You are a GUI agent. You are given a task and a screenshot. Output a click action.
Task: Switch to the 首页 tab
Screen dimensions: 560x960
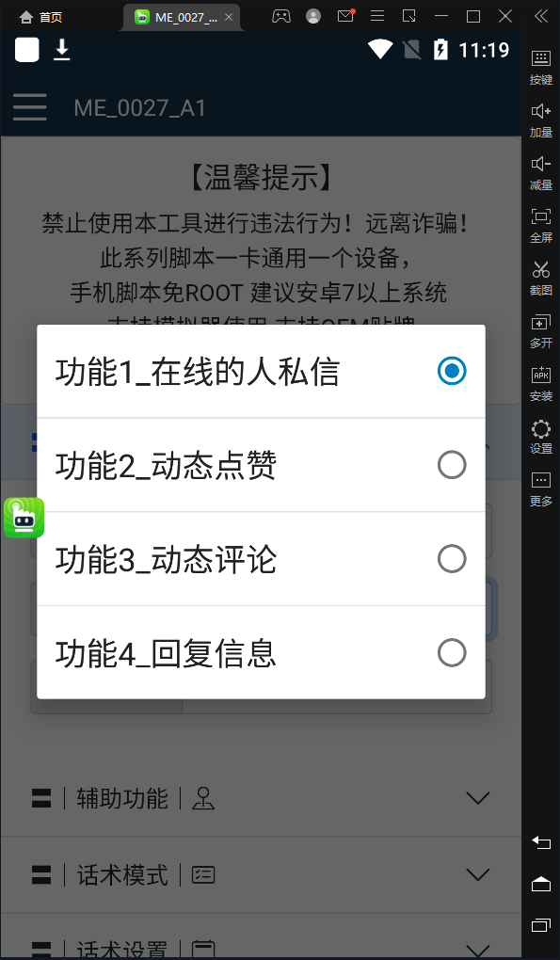tap(41, 17)
